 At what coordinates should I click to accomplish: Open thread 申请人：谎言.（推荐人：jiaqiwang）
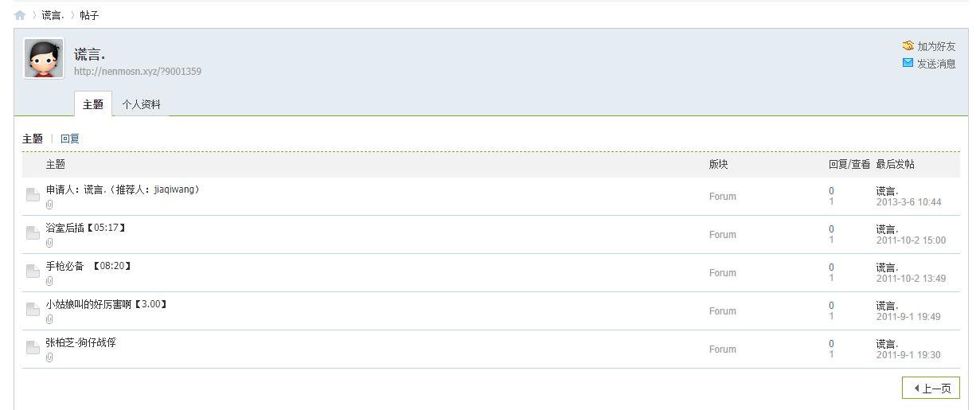[x=123, y=189]
